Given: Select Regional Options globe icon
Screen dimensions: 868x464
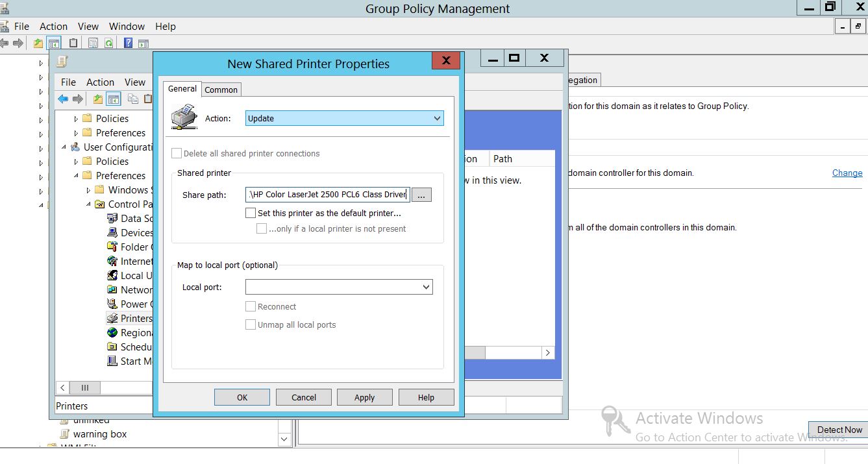Looking at the screenshot, I should tap(112, 333).
